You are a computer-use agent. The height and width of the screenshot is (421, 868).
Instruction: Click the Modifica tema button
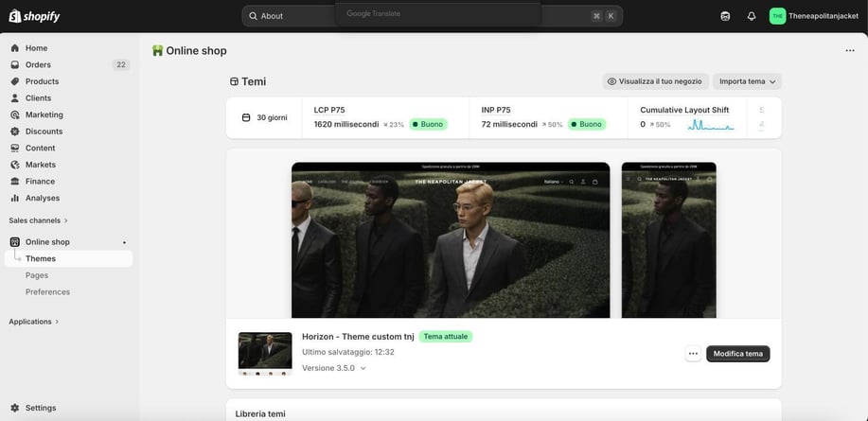coord(737,354)
